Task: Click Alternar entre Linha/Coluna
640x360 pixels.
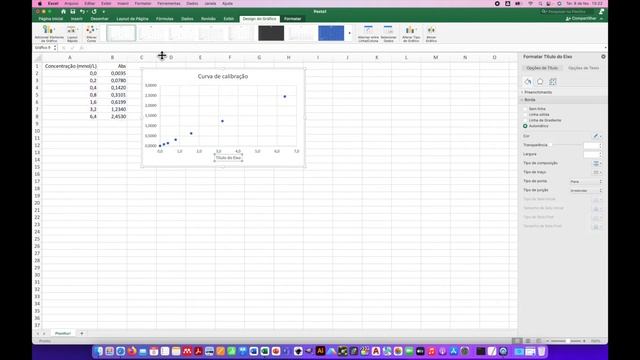Action: click(368, 33)
